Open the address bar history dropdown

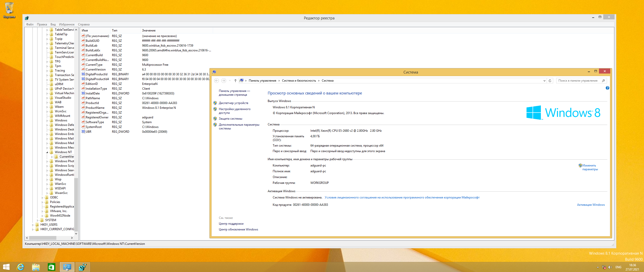tap(544, 81)
